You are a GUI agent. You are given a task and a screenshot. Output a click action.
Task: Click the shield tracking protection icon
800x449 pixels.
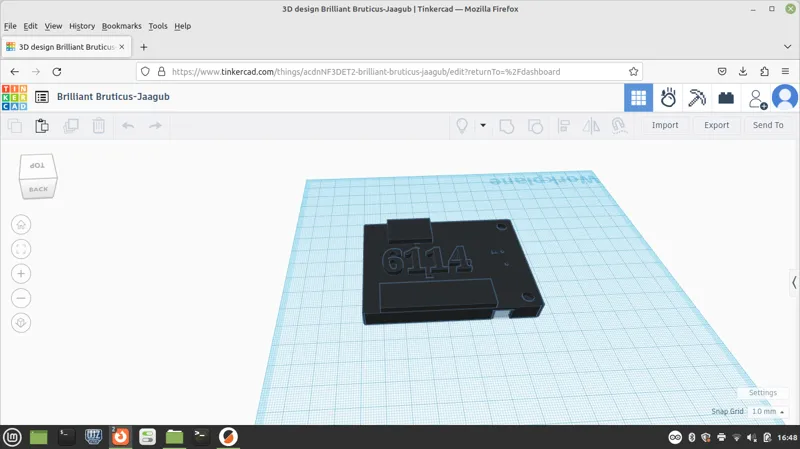[145, 72]
